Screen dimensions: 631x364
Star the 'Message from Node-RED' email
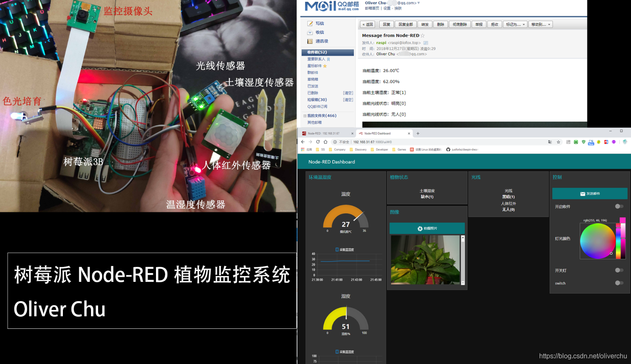423,36
